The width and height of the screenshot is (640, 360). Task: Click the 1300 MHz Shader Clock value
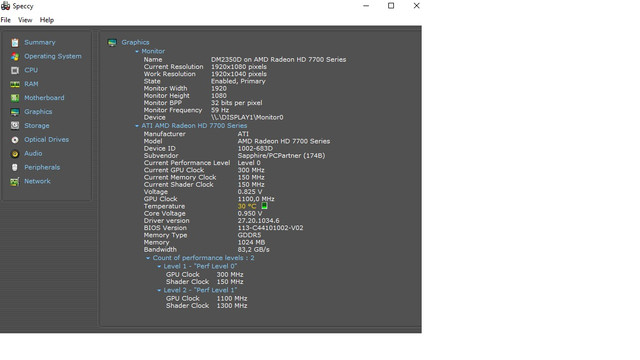tap(232, 306)
